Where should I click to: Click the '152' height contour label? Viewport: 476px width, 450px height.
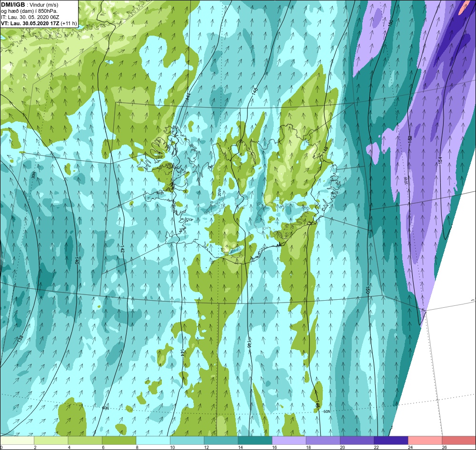[410, 139]
